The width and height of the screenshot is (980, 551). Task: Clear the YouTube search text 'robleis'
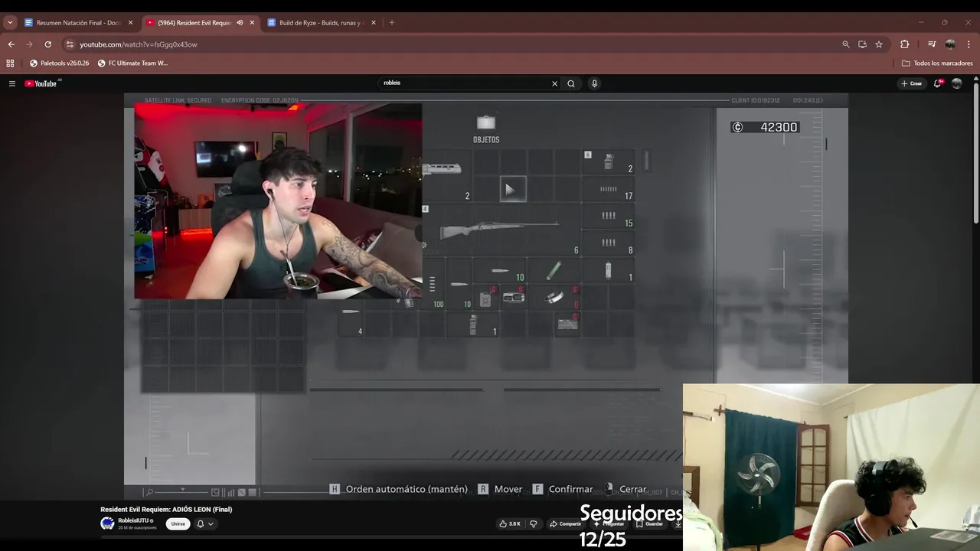point(554,83)
